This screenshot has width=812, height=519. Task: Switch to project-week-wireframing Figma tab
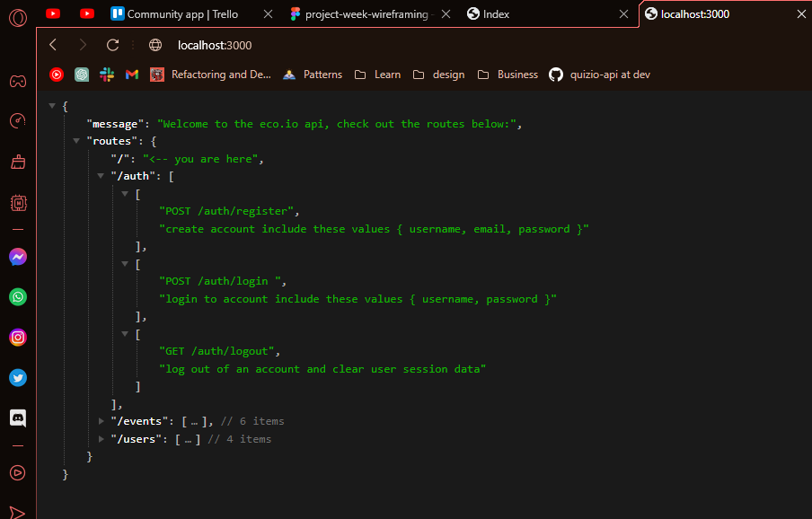(x=366, y=14)
